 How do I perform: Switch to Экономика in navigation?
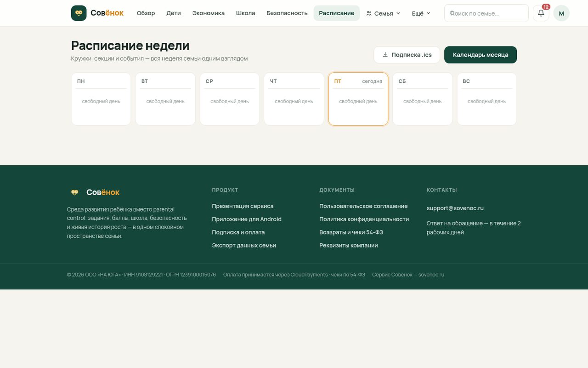coord(209,13)
